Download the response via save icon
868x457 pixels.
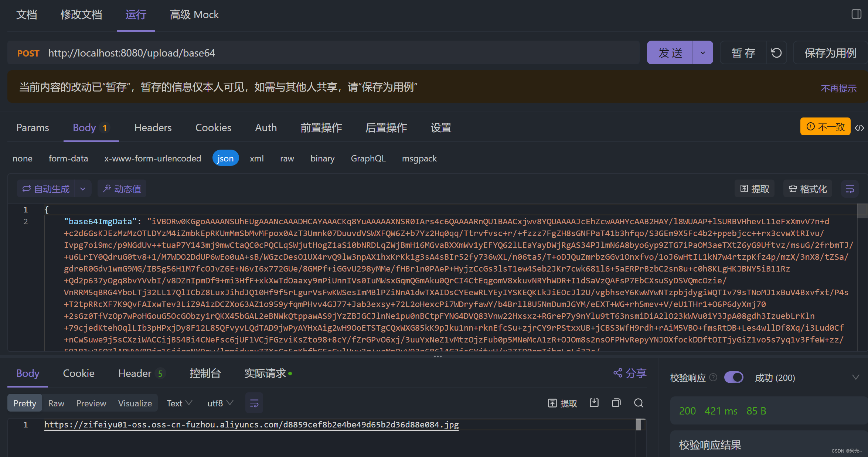pos(594,403)
